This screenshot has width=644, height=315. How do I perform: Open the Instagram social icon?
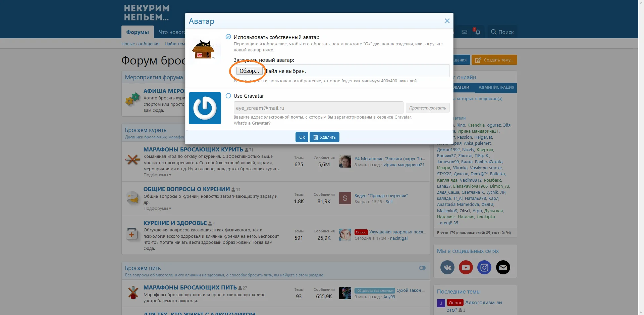[484, 267]
